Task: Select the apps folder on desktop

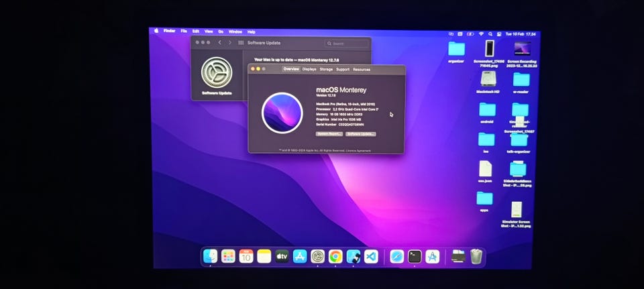Action: pos(484,198)
